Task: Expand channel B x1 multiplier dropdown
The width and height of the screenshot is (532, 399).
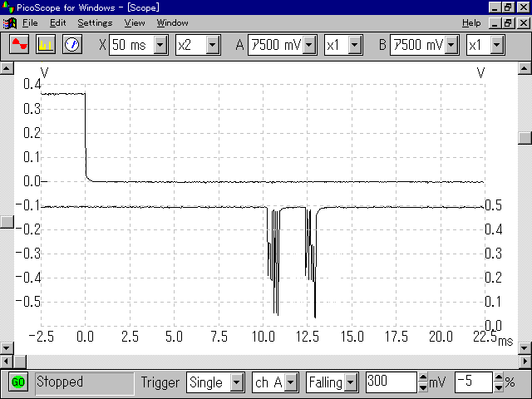Action: pyautogui.click(x=497, y=44)
